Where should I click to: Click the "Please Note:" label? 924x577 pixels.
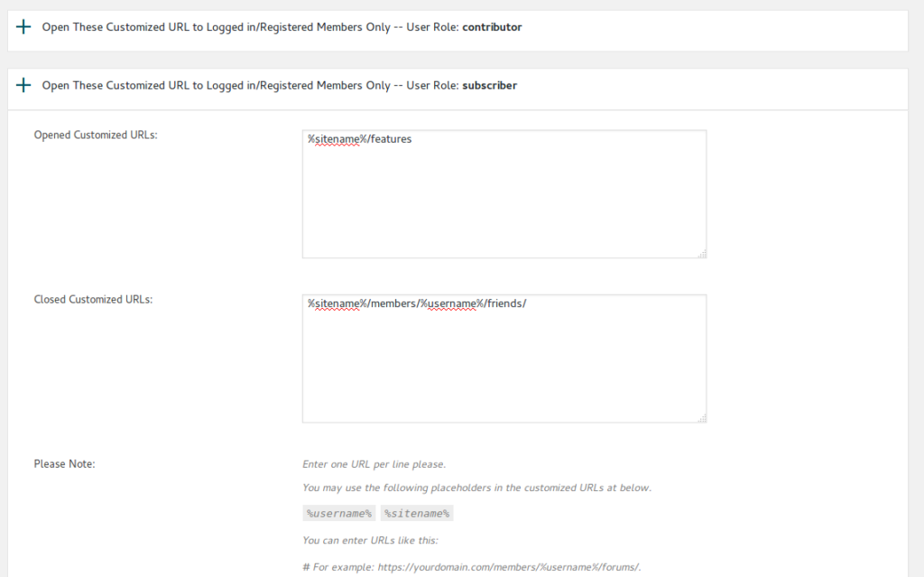64,464
